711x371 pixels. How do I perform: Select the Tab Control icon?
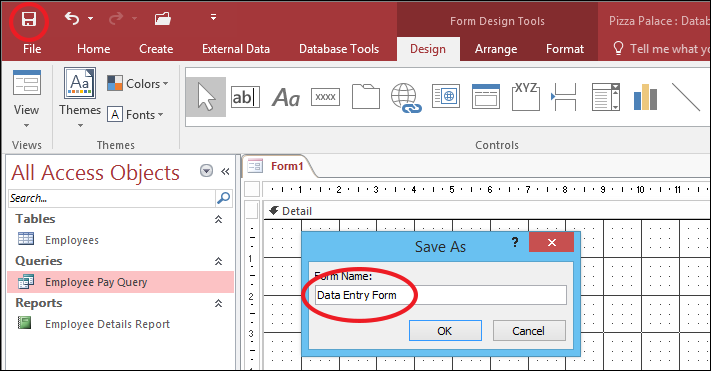point(365,96)
